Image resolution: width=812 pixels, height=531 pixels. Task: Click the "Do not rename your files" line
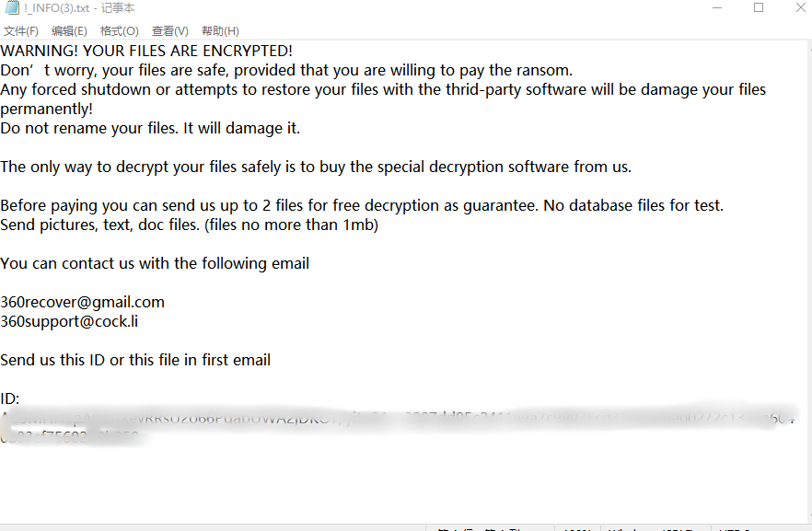coord(150,128)
